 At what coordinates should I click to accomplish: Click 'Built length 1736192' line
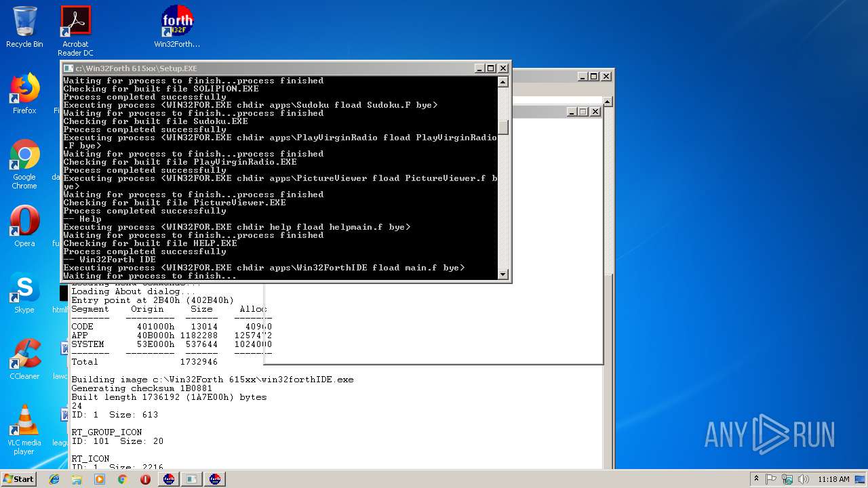pos(169,397)
